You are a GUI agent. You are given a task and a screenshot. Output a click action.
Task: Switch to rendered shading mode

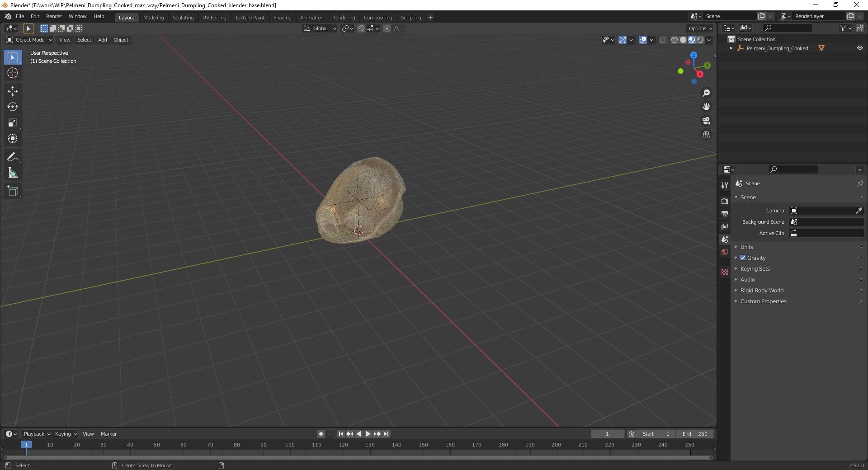700,40
